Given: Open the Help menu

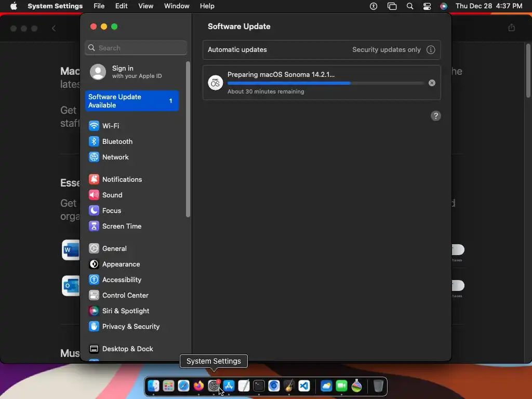Looking at the screenshot, I should [x=207, y=6].
